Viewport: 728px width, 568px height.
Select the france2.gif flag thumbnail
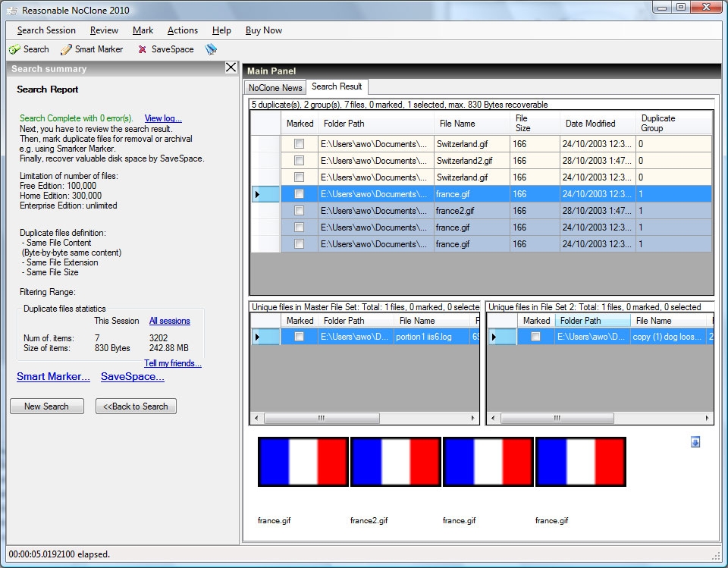(x=396, y=462)
